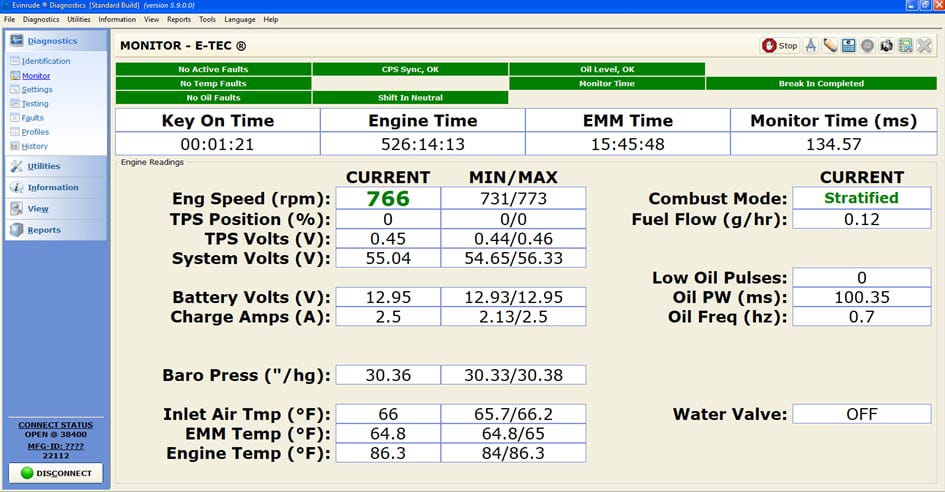Click the Low Oil Pulses value 0
This screenshot has height=492, width=945.
[x=862, y=277]
